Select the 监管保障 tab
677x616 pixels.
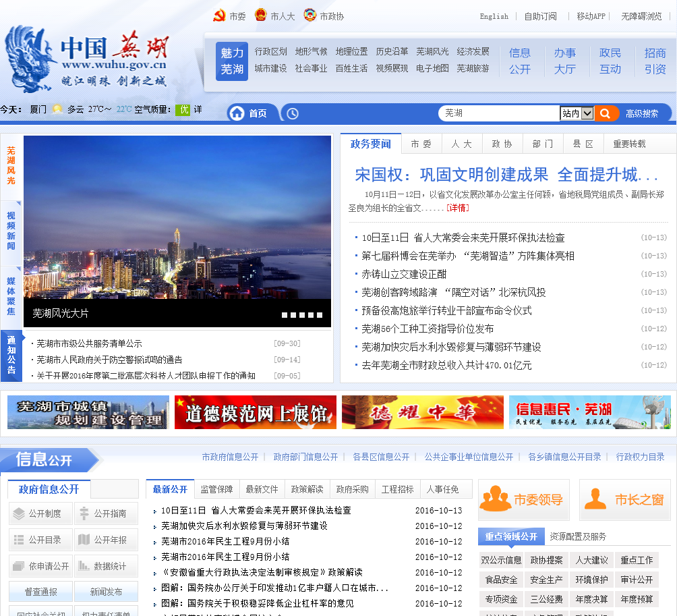click(x=216, y=489)
